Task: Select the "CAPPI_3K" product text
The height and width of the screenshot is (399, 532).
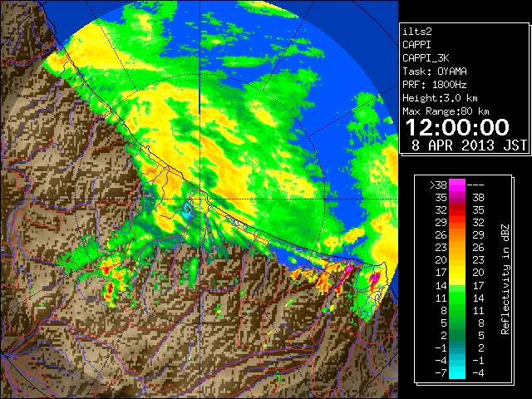Action: coord(426,58)
